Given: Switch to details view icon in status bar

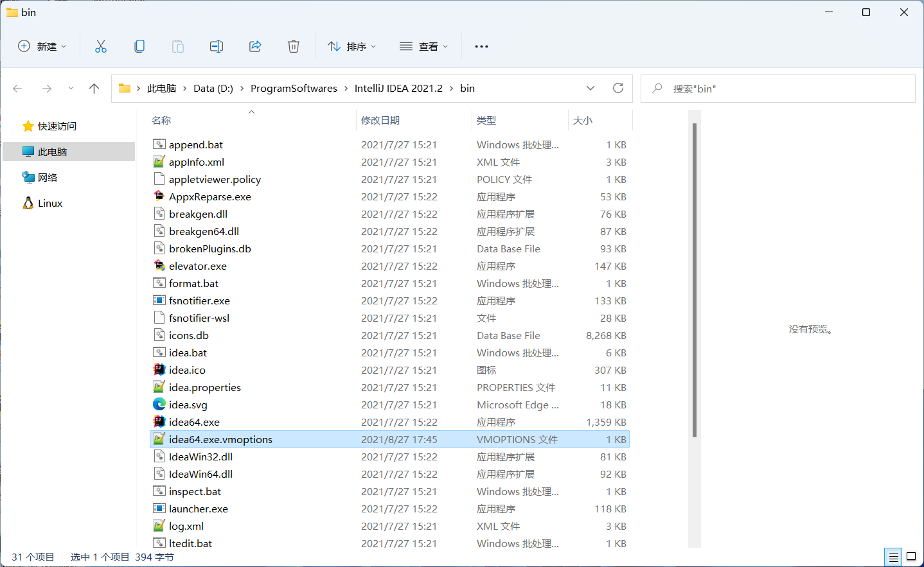Looking at the screenshot, I should 893,557.
